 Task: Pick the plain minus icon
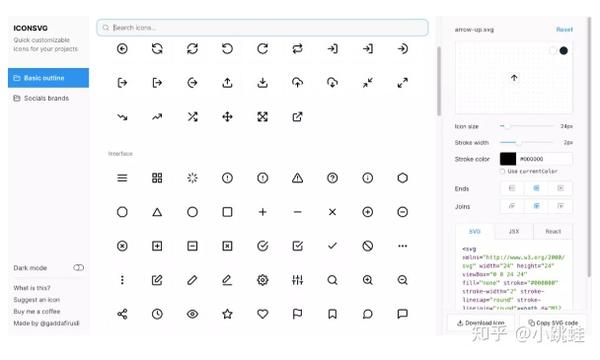[297, 212]
